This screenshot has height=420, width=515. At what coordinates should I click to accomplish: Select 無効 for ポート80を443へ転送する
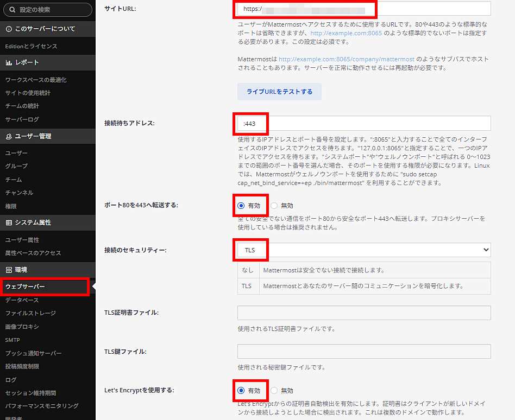(x=274, y=206)
